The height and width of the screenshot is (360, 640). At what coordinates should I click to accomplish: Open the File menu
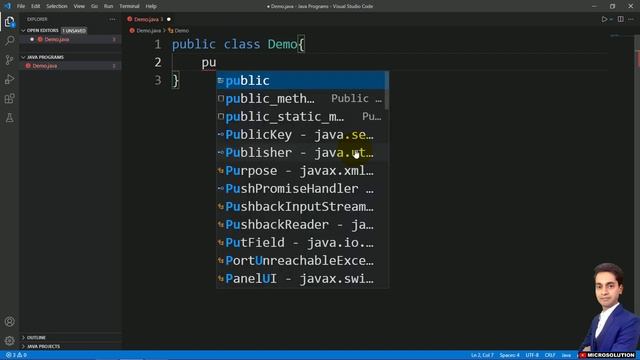(x=21, y=6)
